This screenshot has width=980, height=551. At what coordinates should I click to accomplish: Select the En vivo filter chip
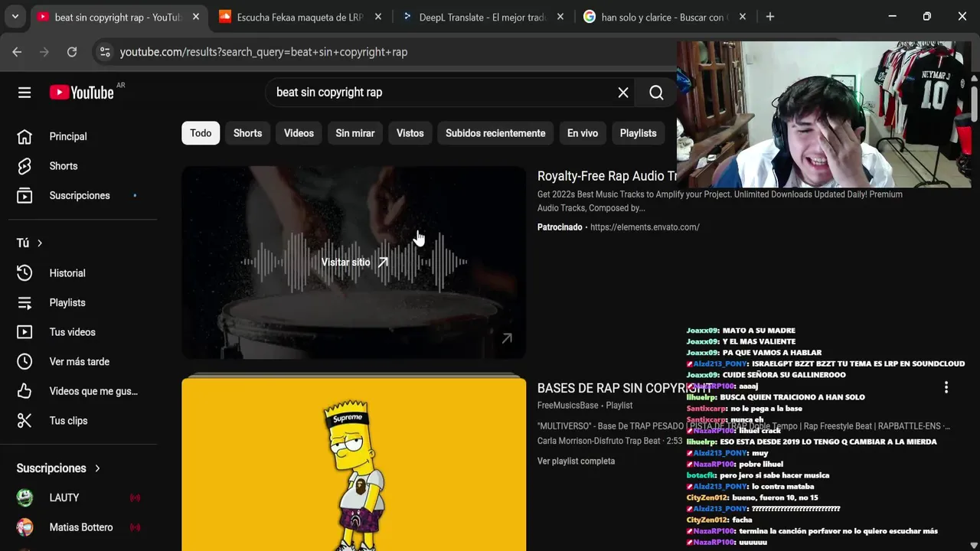pyautogui.click(x=583, y=133)
